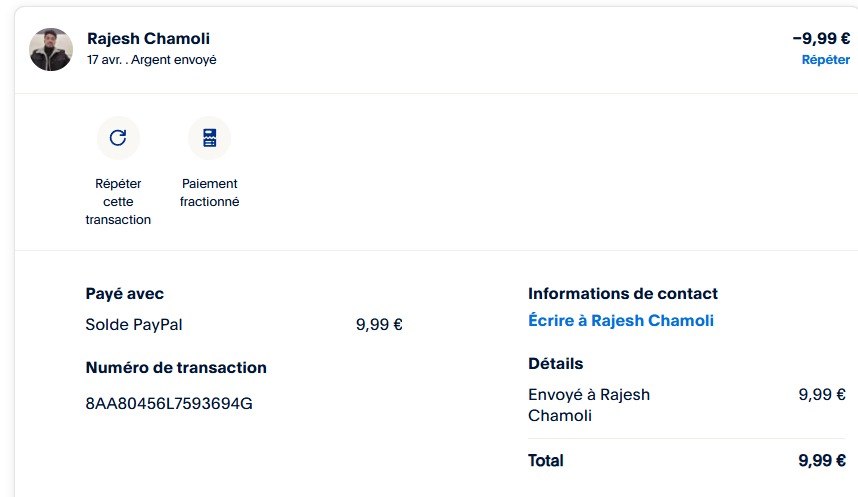Screen dimensions: 858x497
Task: Click the bold 9,99 € total amount
Action: 822,461
